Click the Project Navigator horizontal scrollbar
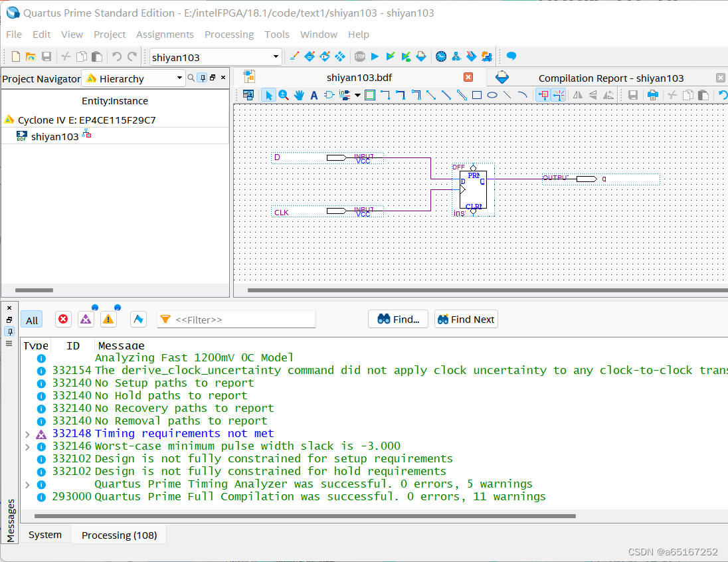This screenshot has height=562, width=728. tap(35, 290)
